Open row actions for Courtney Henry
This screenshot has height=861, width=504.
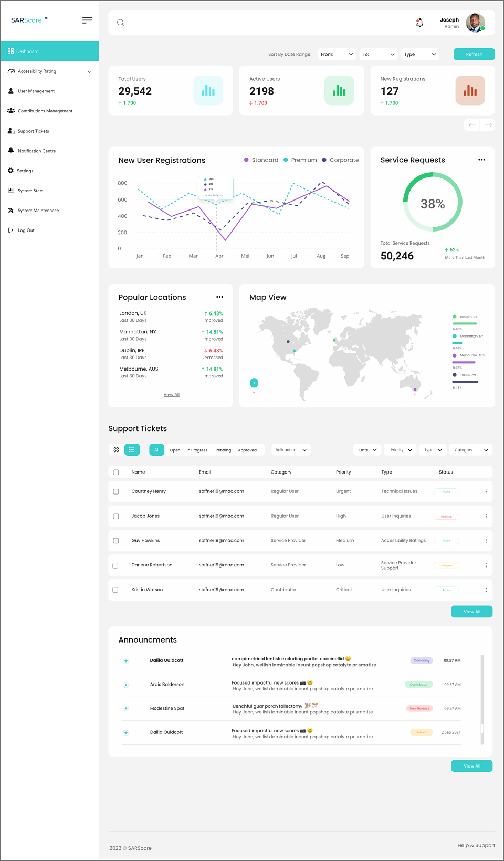[x=486, y=492]
